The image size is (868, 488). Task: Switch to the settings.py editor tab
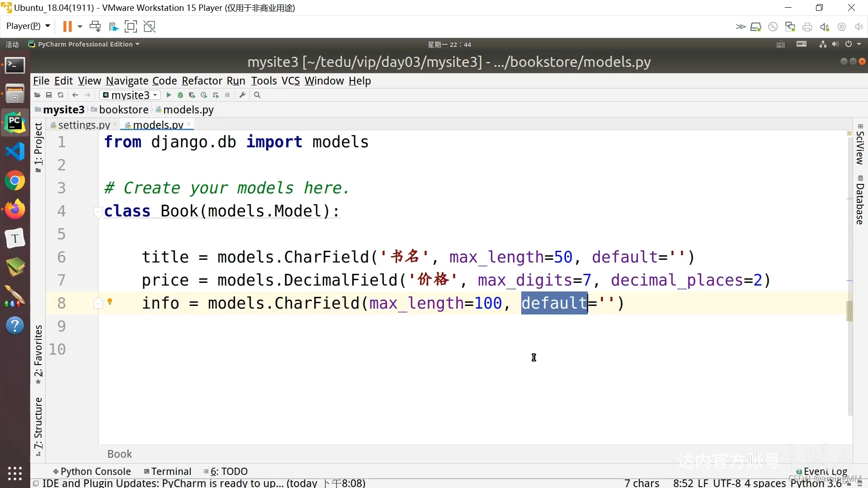tap(84, 125)
